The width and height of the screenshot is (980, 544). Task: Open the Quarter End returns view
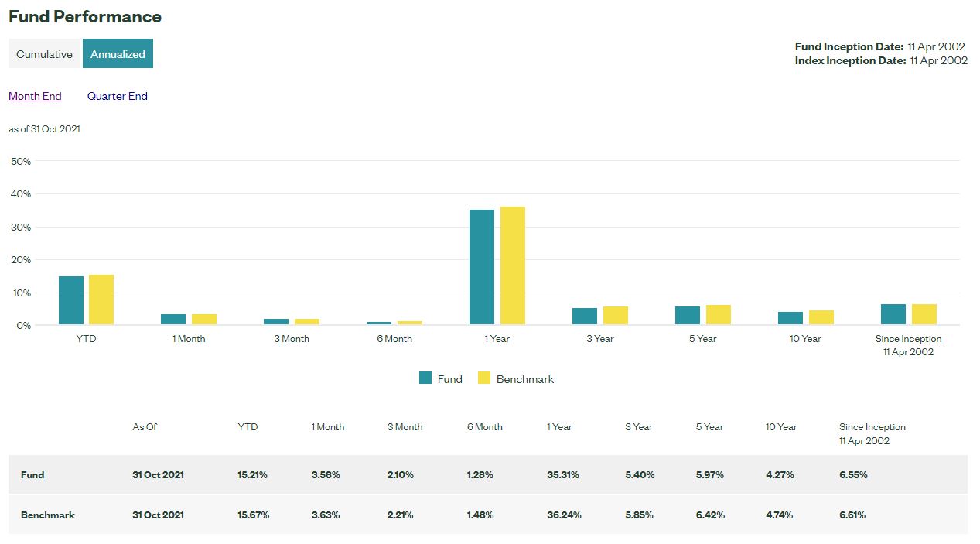(117, 95)
